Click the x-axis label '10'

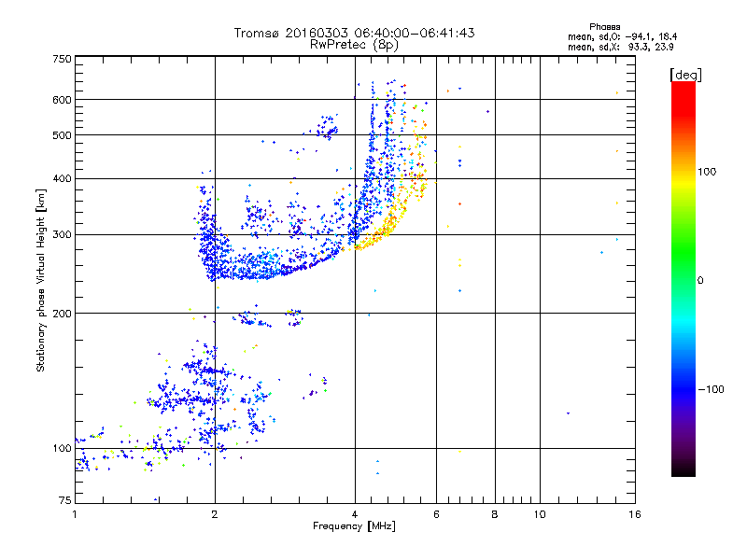[x=540, y=514]
